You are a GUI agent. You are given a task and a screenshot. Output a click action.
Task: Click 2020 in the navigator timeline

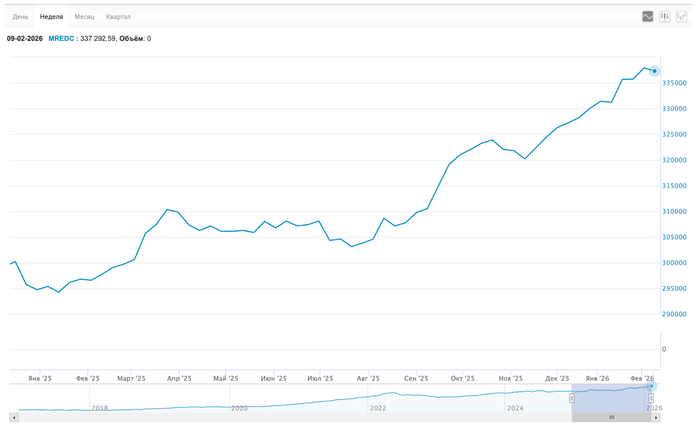coord(239,408)
